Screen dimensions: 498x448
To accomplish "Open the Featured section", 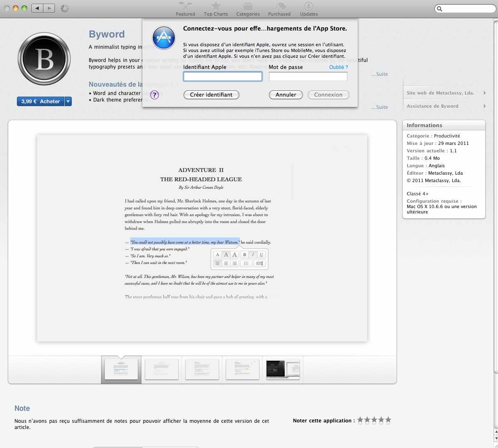I will [185, 9].
